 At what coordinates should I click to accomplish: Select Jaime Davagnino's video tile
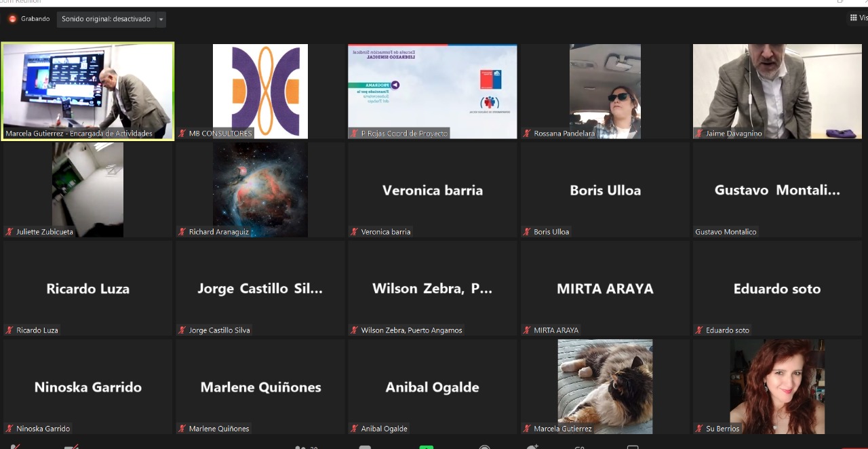(777, 91)
